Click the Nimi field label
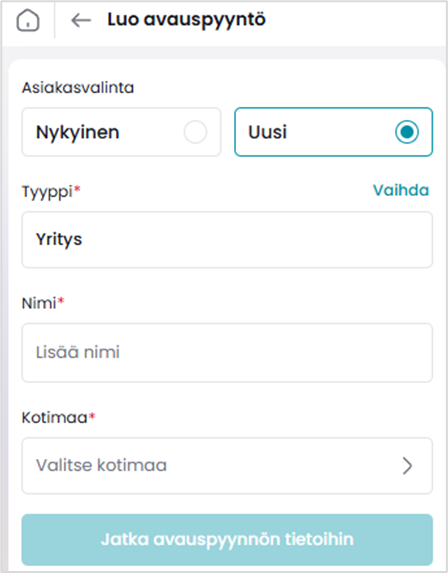The image size is (448, 573). [39, 303]
